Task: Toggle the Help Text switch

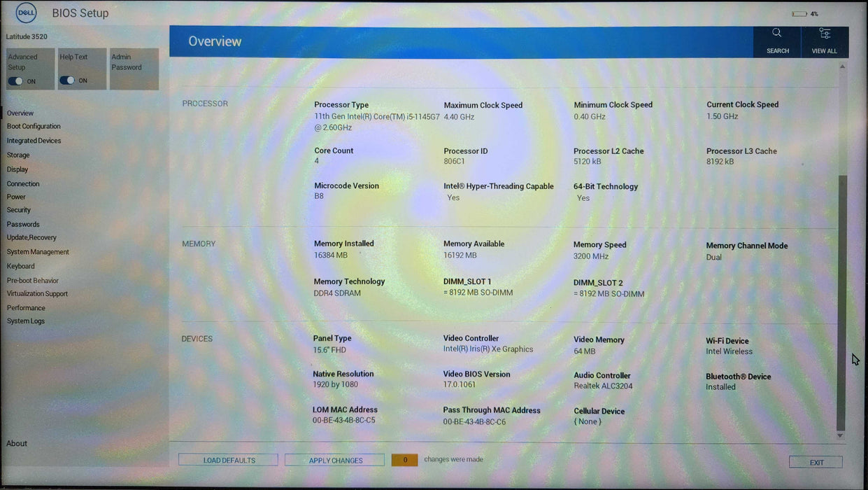Action: point(67,80)
